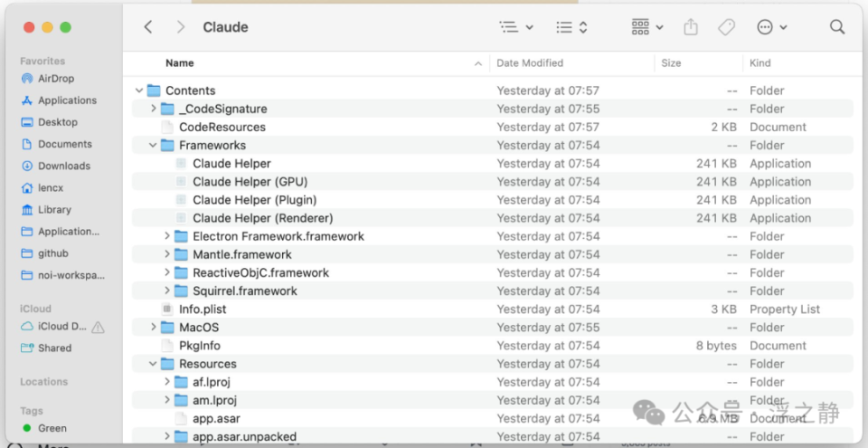Click the 8 bytes size of PkgInfo

(x=716, y=346)
